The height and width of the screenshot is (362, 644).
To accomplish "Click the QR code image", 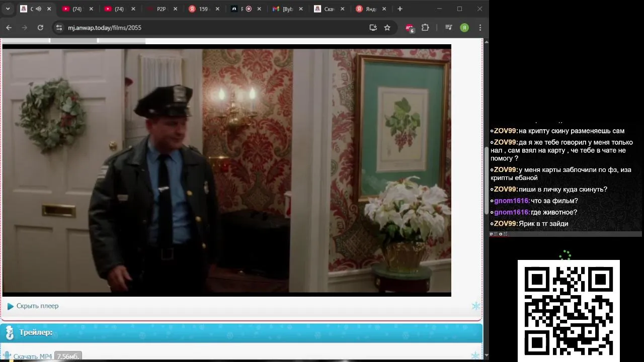I will pos(569,311).
